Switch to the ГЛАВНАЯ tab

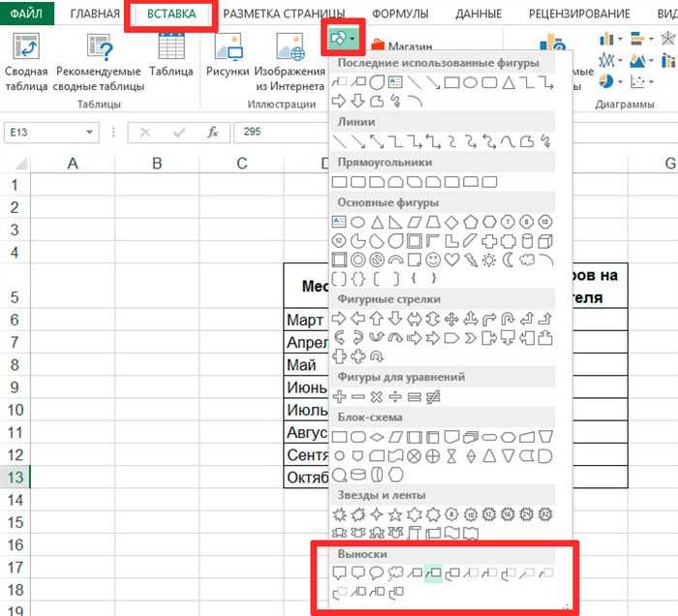tap(95, 14)
